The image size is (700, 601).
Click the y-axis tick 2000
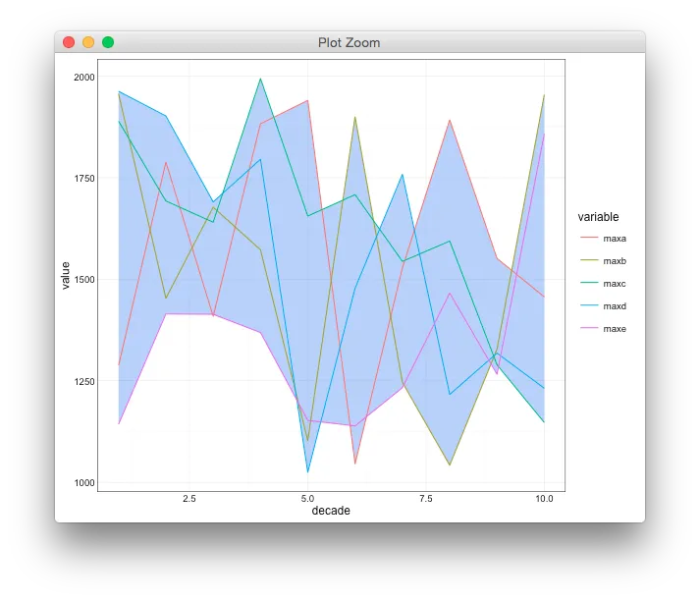pyautogui.click(x=84, y=78)
